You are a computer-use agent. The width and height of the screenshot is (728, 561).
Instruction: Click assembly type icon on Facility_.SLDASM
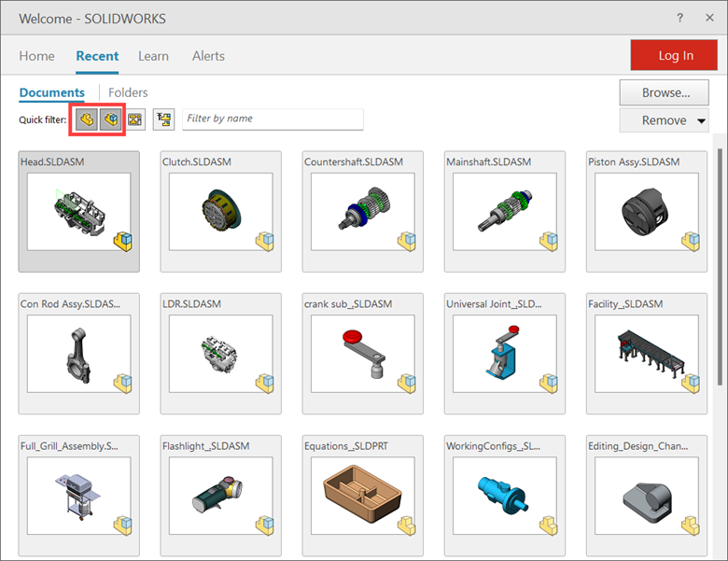click(x=691, y=384)
